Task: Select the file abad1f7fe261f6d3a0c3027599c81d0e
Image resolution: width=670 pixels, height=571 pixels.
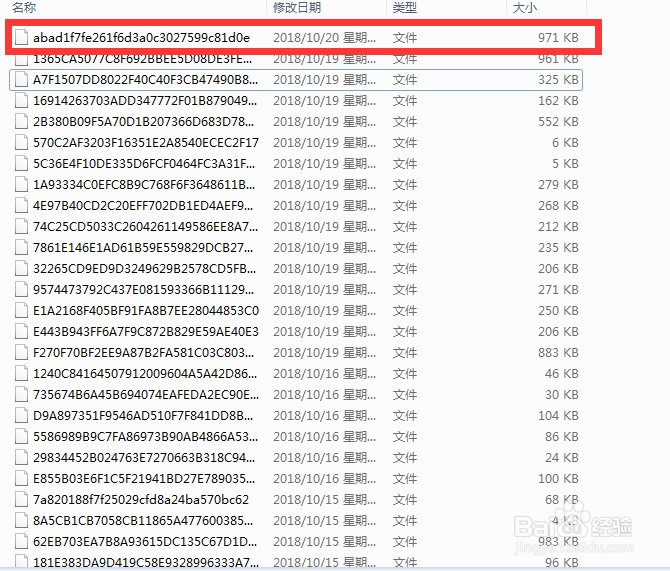Action: tap(141, 38)
